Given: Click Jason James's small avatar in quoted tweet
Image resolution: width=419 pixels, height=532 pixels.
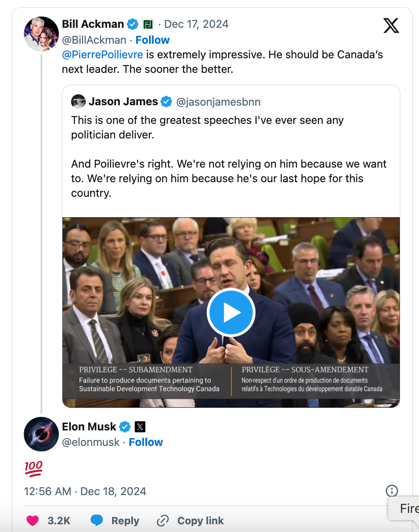Looking at the screenshot, I should click(x=78, y=102).
